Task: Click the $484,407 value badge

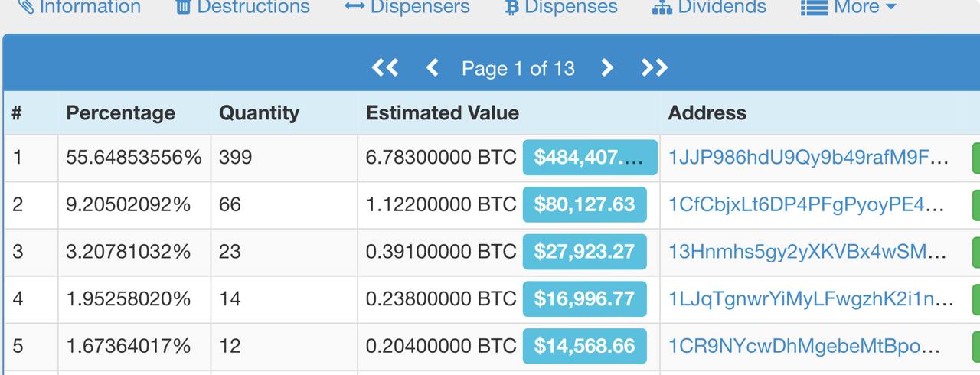Action: point(590,158)
